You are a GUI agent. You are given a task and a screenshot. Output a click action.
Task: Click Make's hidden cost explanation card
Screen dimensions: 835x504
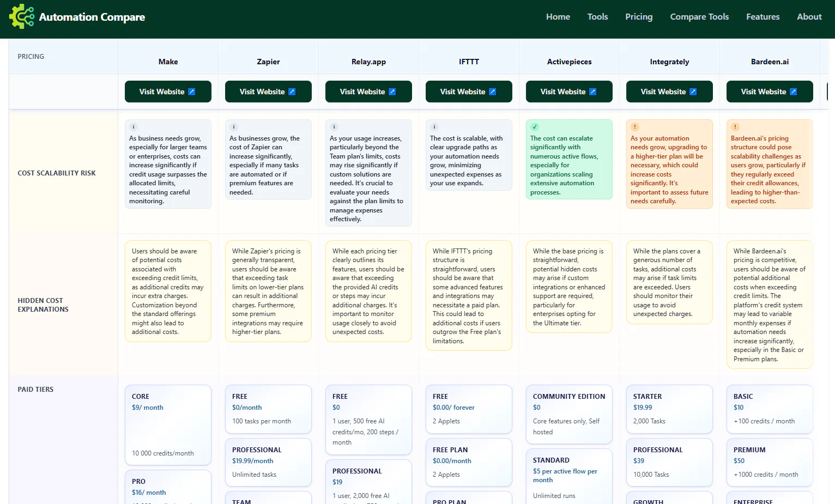click(168, 292)
